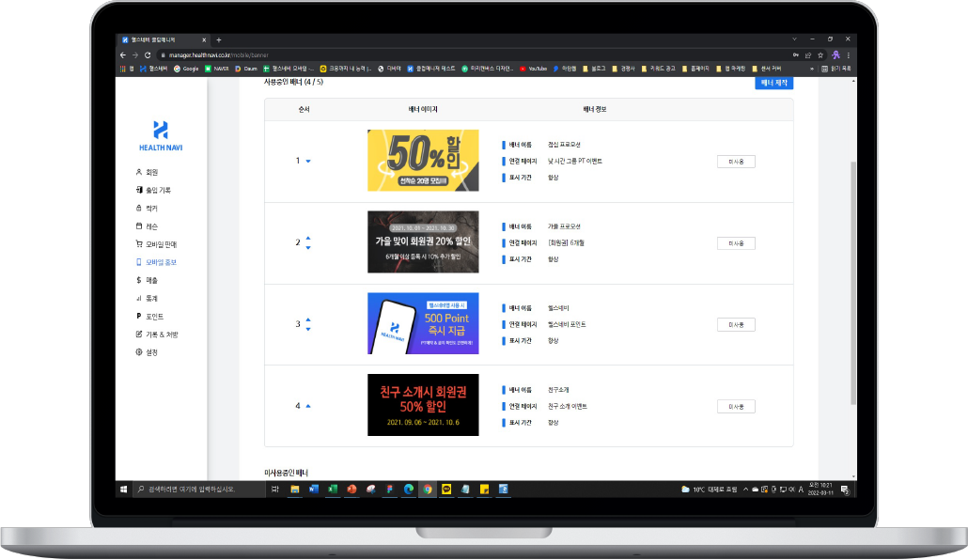Click the Windows taskbar search box
The height and width of the screenshot is (560, 968).
coord(199,490)
